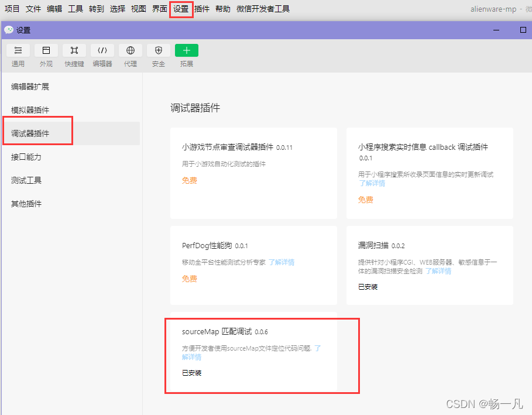Open the 设置 menu in the menu bar

(x=181, y=9)
